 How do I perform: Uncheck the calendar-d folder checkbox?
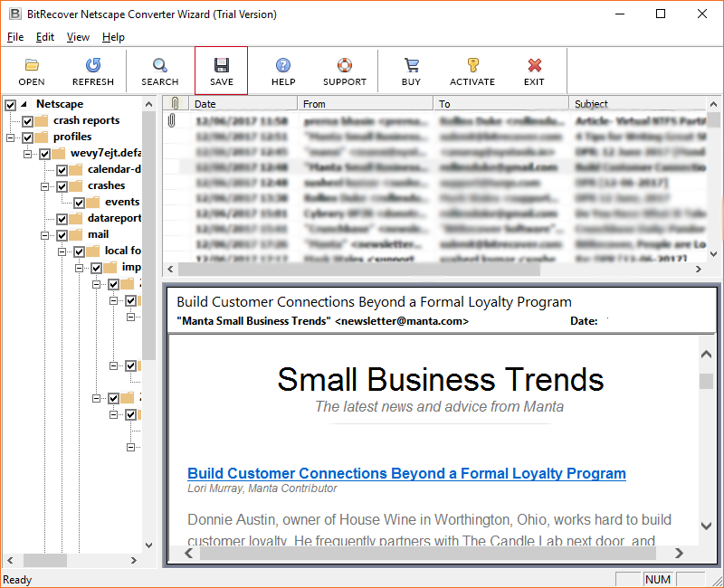point(62,170)
